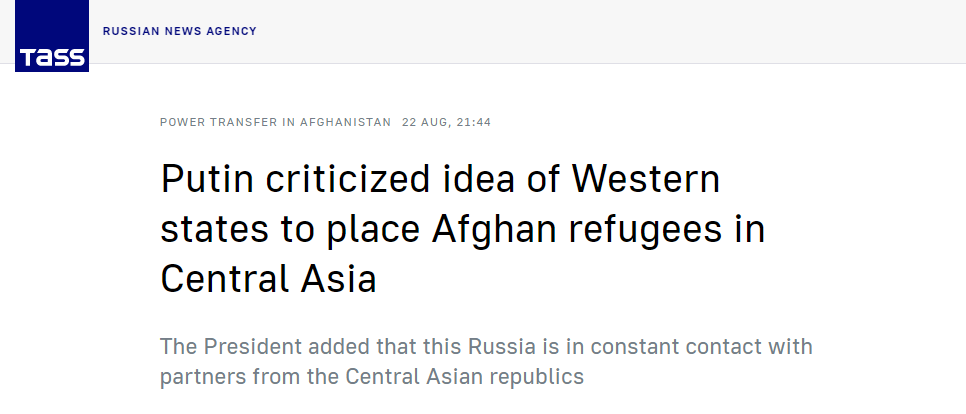Click the TASS logo icon
Viewport: 966px width, 414px height.
point(52,36)
